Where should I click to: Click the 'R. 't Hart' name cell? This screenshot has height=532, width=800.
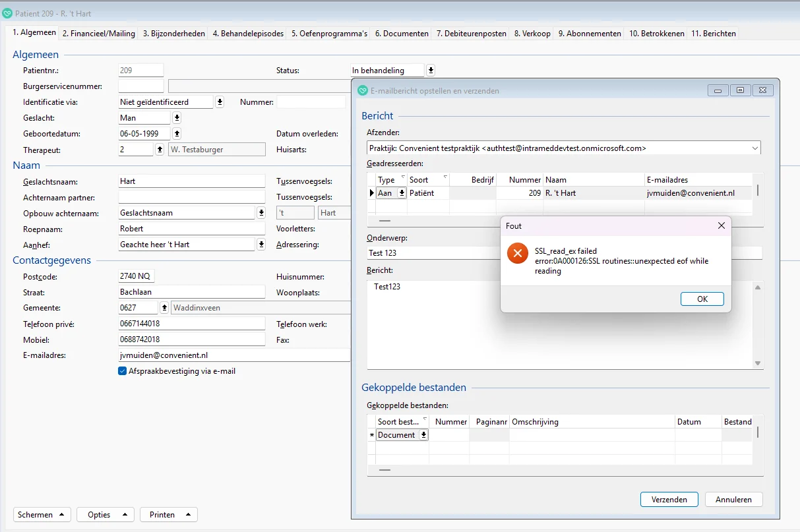[594, 193]
